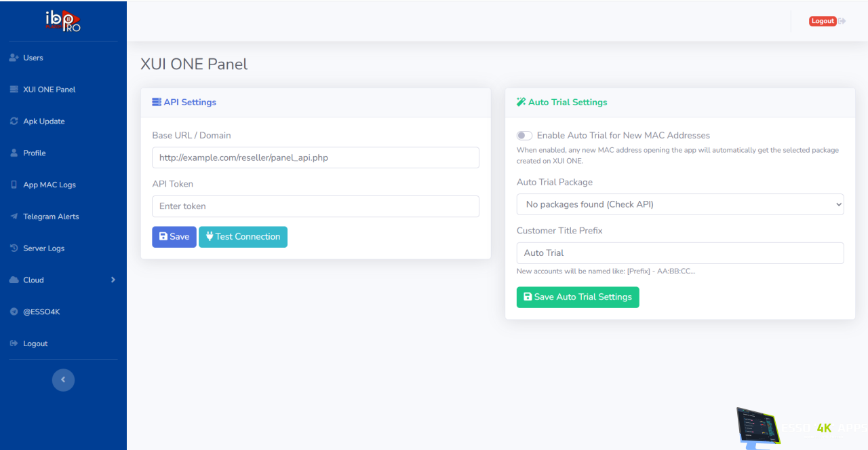Viewport: 868px width, 450px height.
Task: Open the @ESSO4K link in sidebar
Action: pos(63,312)
